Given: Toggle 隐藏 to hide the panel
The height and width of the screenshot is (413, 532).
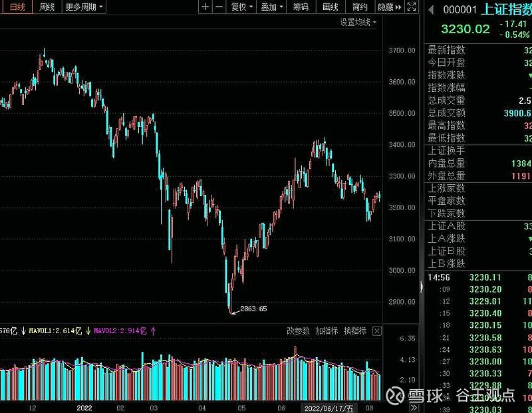Looking at the screenshot, I should 385,7.
